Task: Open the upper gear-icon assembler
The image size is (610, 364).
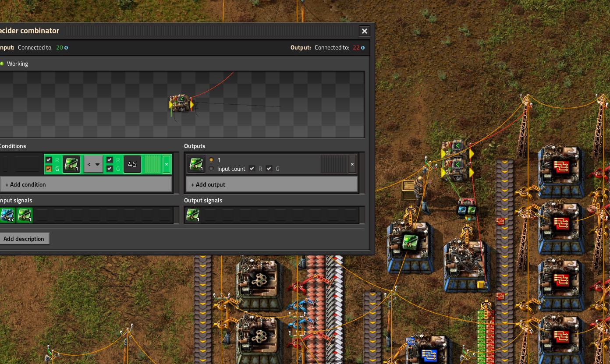Action: (x=259, y=283)
